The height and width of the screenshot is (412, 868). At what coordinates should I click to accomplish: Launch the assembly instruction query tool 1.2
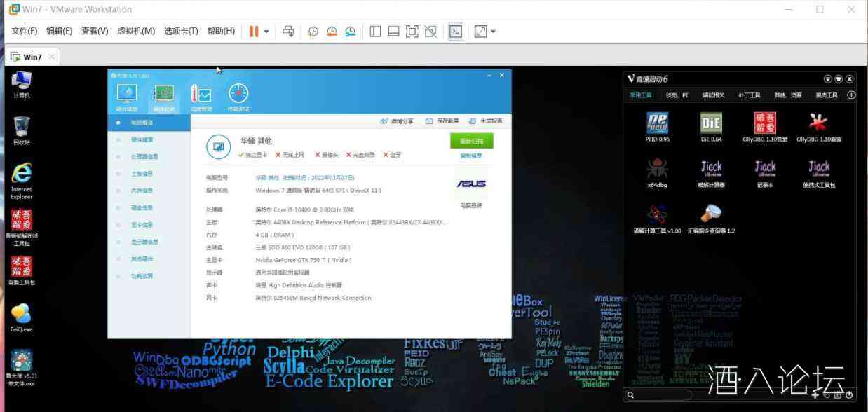(x=711, y=219)
